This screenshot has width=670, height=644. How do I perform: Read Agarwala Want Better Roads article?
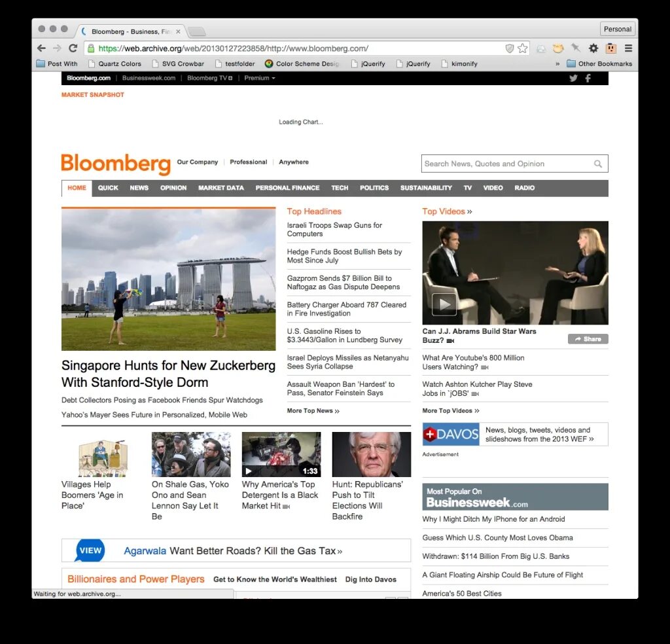point(234,551)
